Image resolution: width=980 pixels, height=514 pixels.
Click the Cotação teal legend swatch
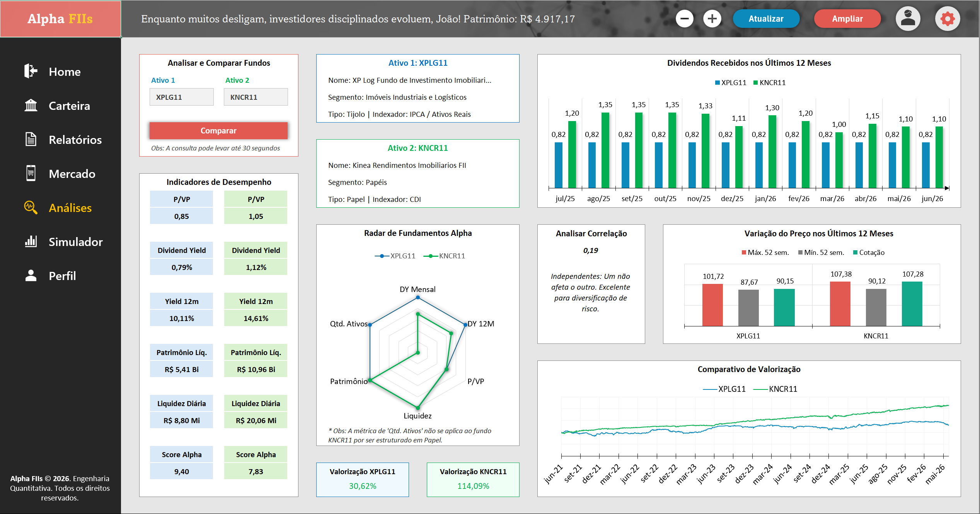pos(856,253)
